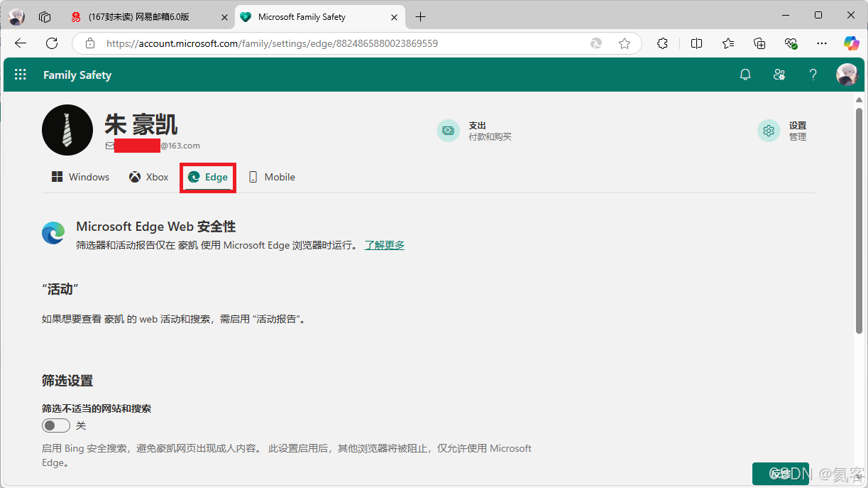
Task: Close the Microsoft Family Safety browser tab
Action: pos(395,16)
